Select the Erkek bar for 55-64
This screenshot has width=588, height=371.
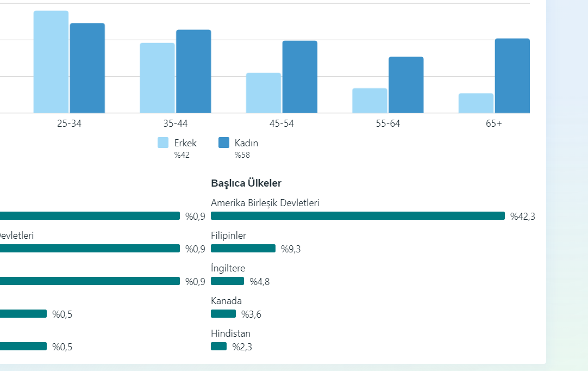(x=370, y=101)
